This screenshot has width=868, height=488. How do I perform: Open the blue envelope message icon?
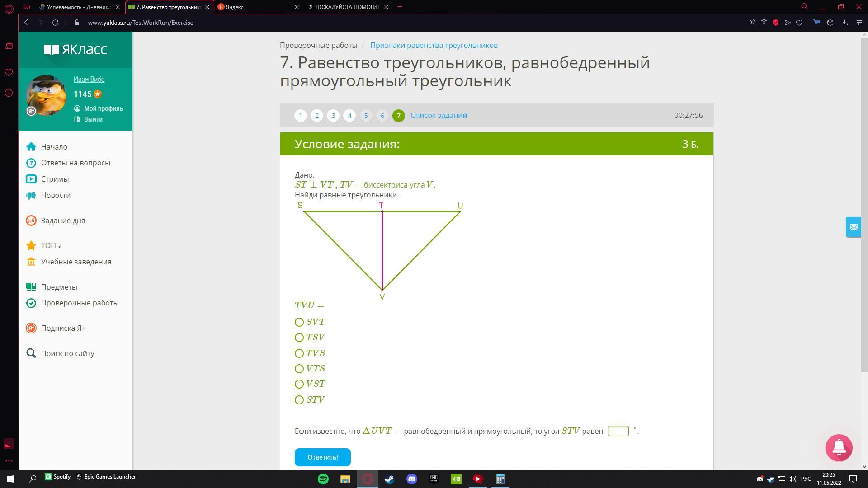point(854,227)
